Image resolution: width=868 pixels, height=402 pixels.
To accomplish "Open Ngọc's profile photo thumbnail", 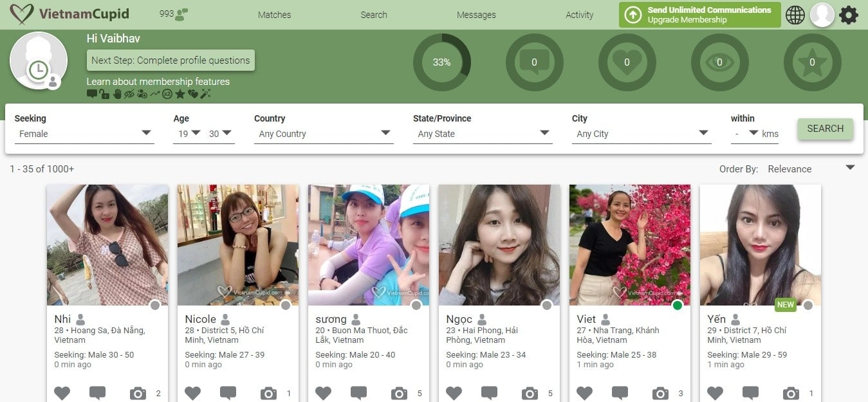I will tap(499, 245).
